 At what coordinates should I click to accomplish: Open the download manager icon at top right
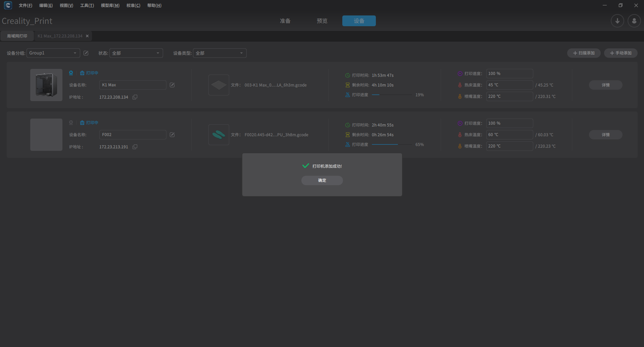[617, 21]
